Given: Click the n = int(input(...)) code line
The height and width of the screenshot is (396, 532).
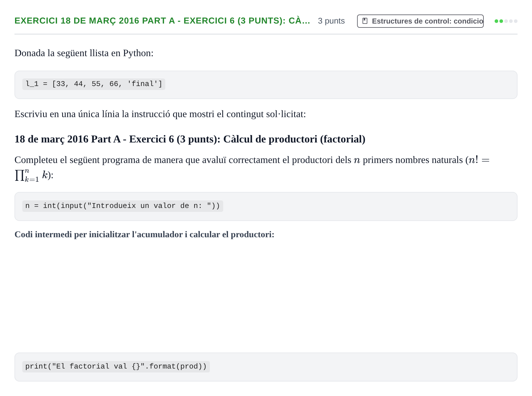Looking at the screenshot, I should [x=123, y=206].
